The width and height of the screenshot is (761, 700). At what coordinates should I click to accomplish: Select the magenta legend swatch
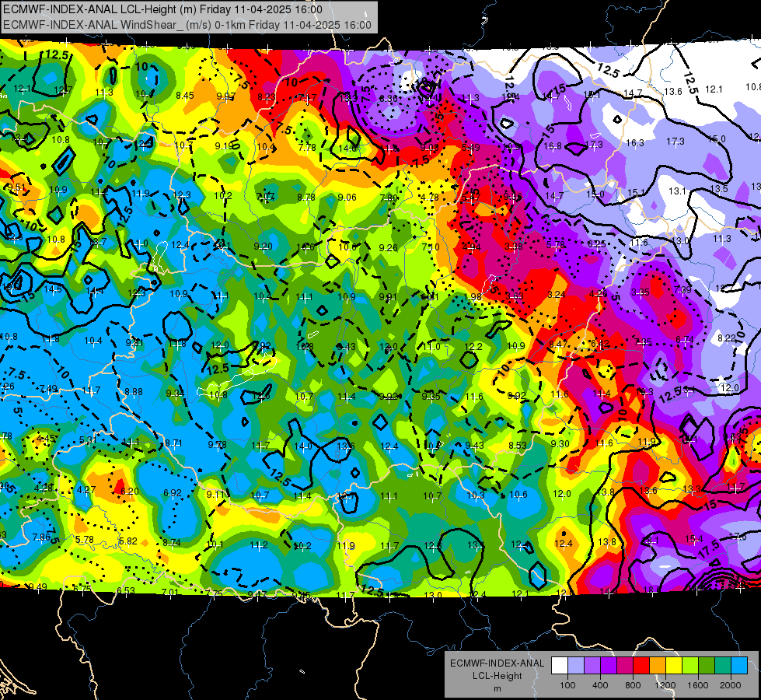(x=625, y=666)
